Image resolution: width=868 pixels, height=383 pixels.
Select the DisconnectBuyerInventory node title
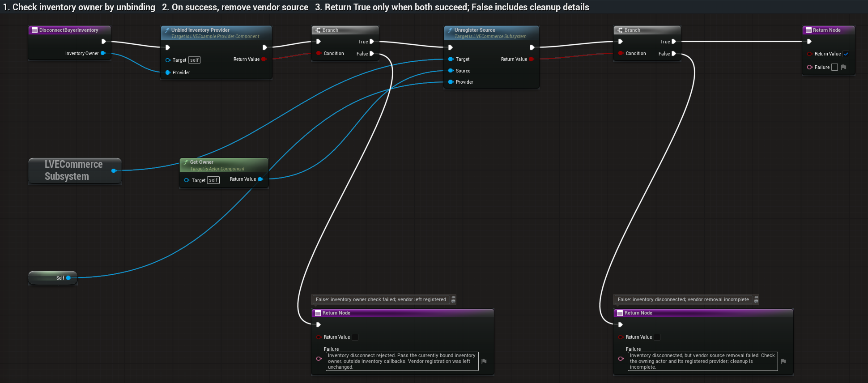(68, 30)
